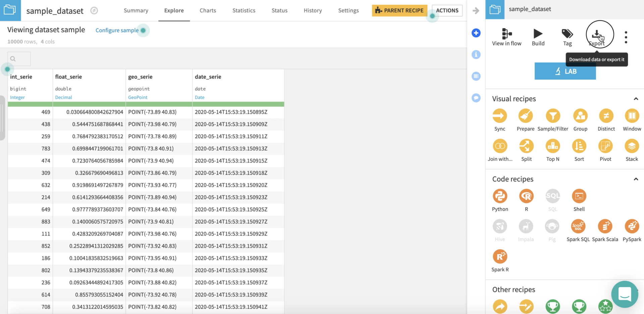Image resolution: width=644 pixels, height=314 pixels.
Task: Select the Top N recipe icon
Action: [552, 146]
